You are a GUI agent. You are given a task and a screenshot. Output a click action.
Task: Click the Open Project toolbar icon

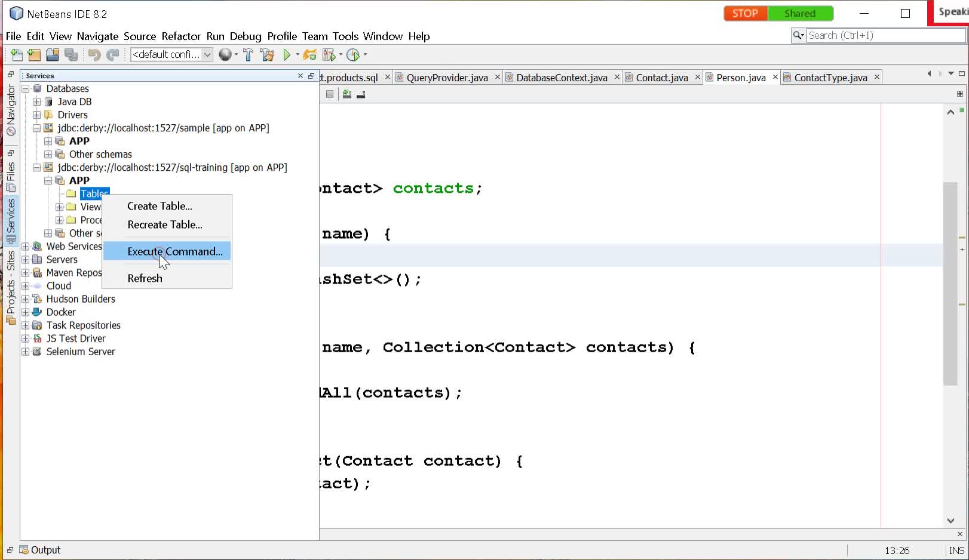(53, 55)
